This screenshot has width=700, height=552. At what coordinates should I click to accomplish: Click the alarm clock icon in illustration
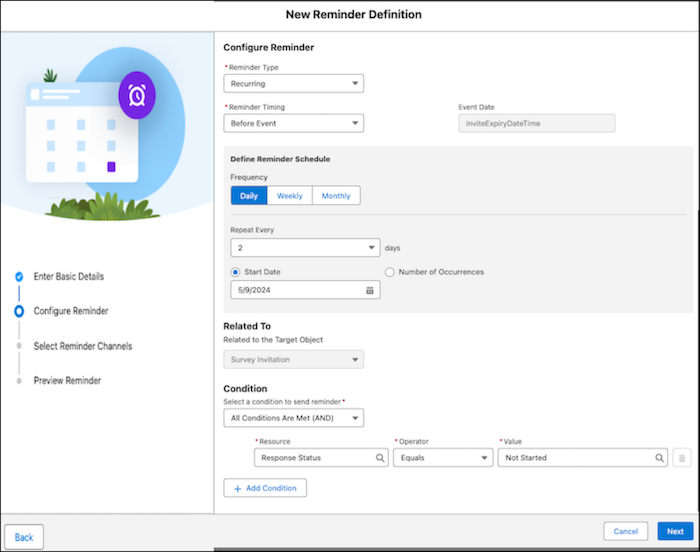[x=136, y=96]
